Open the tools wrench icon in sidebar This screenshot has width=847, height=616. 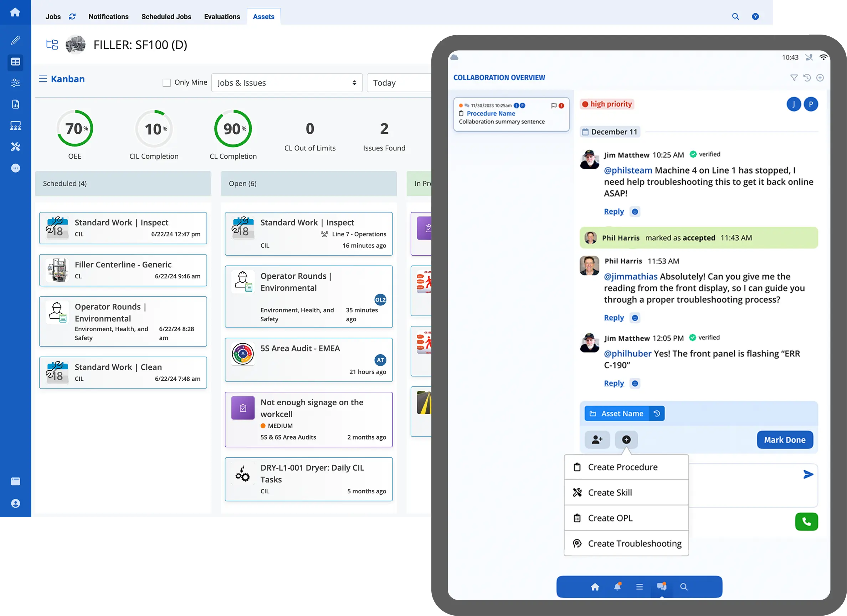[x=15, y=147]
